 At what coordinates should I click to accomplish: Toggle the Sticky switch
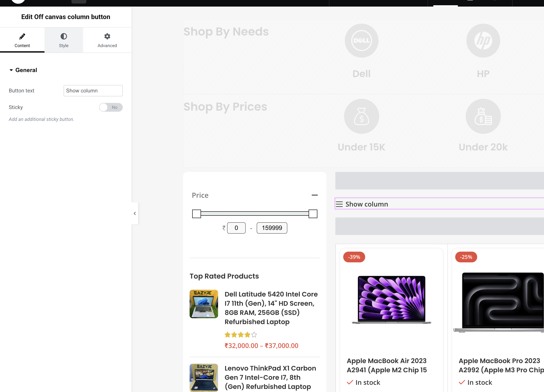click(111, 107)
